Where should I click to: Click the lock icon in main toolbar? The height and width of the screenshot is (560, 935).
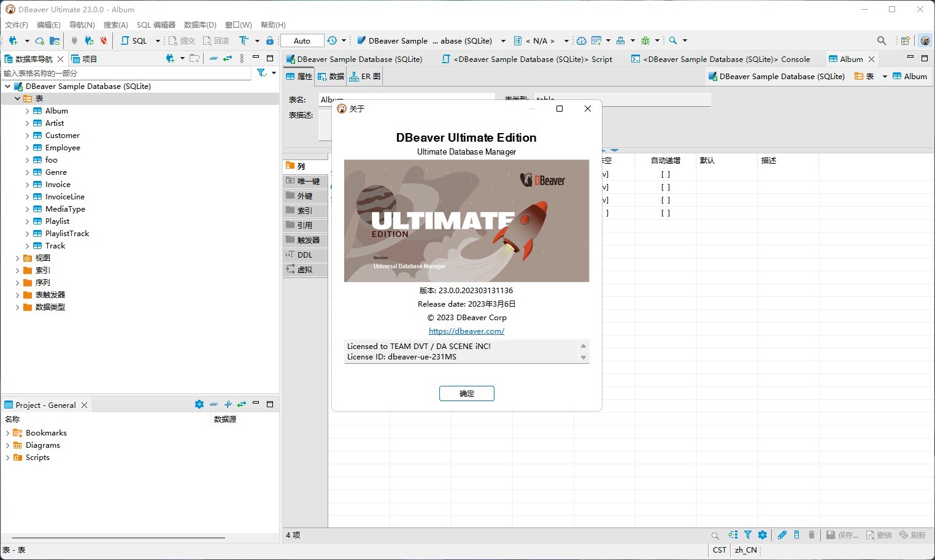click(270, 40)
